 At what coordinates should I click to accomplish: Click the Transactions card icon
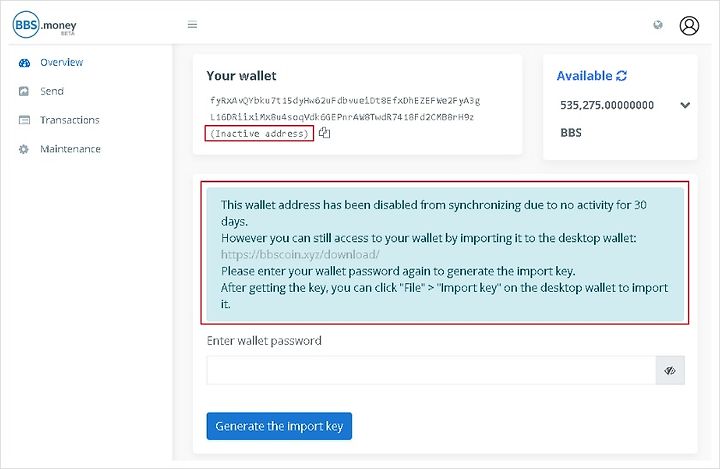[x=24, y=120]
